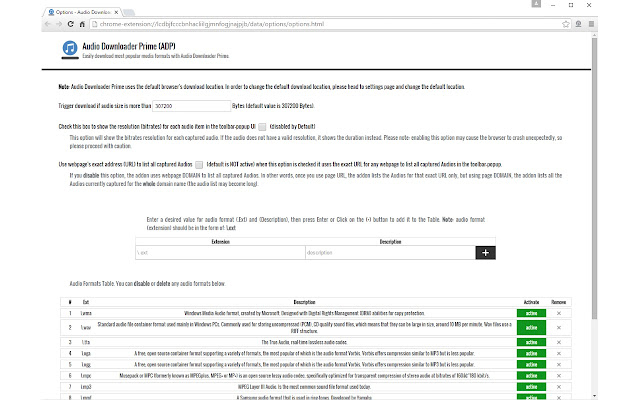Click the Audio Downloader Prime logo icon
The height and width of the screenshot is (400, 640).
[x=70, y=48]
